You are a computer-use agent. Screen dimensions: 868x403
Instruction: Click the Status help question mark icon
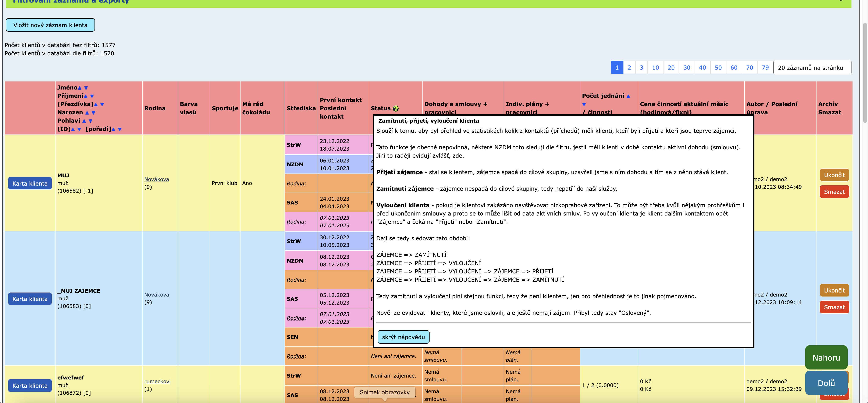[395, 109]
